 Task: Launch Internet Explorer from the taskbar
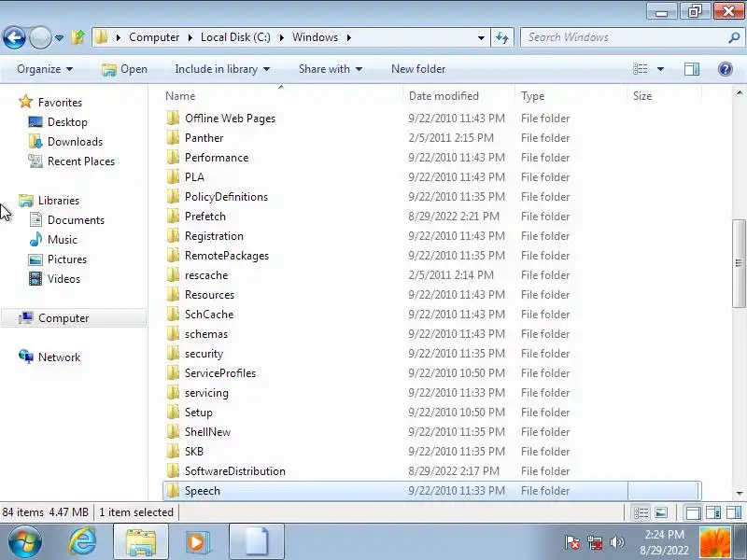tap(82, 542)
